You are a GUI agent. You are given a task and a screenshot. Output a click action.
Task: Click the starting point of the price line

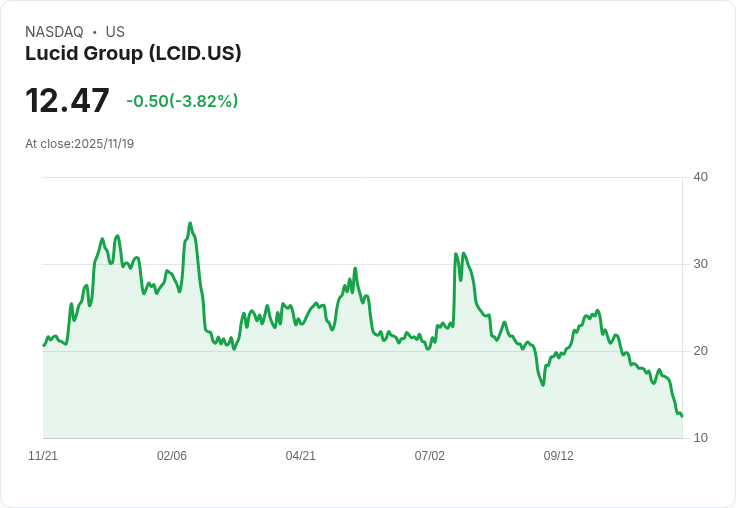click(x=44, y=346)
